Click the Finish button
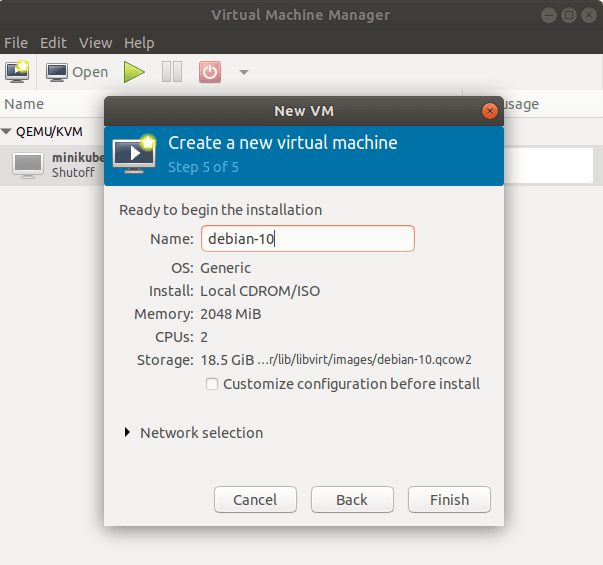Viewport: 603px width, 565px height. [x=449, y=500]
